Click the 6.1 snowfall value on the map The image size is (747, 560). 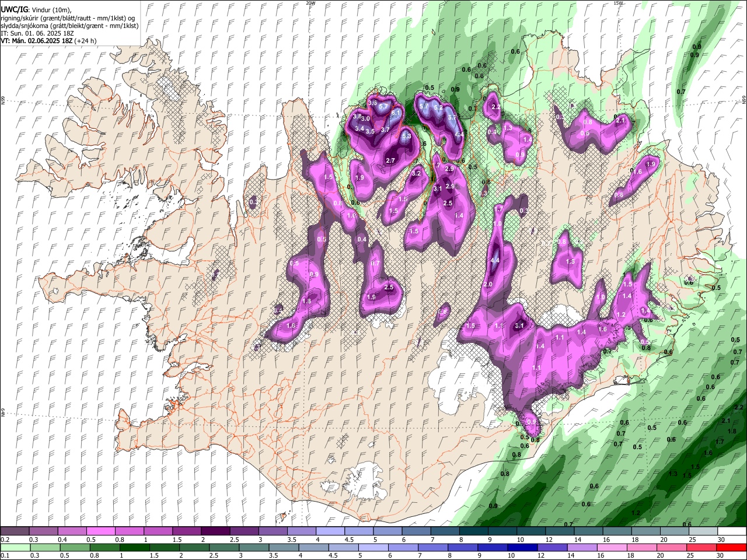point(396,113)
